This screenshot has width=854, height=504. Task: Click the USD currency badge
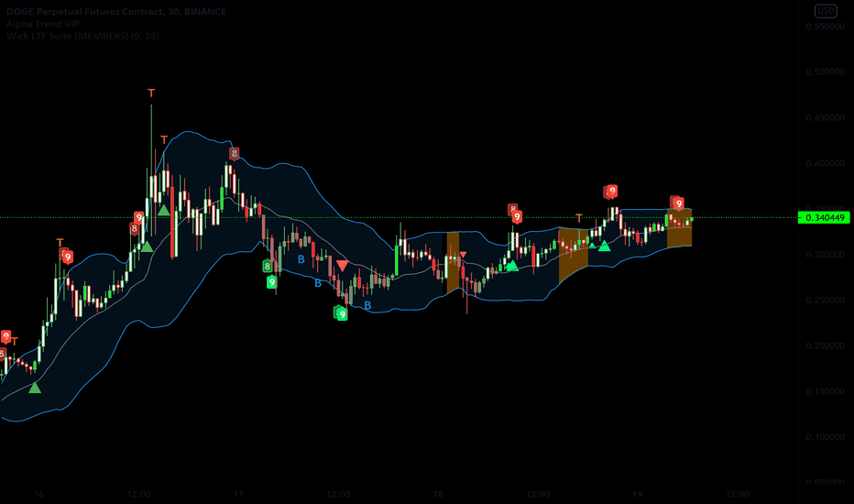825,11
